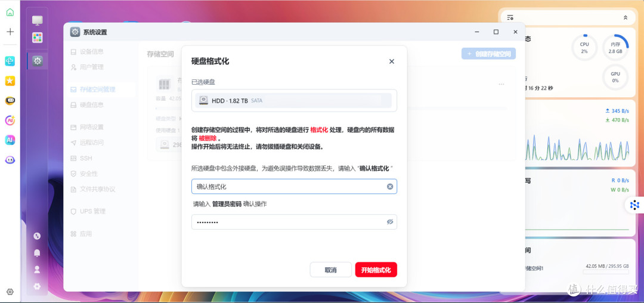Focus the administrator password field
The image size is (644, 303).
[294, 222]
